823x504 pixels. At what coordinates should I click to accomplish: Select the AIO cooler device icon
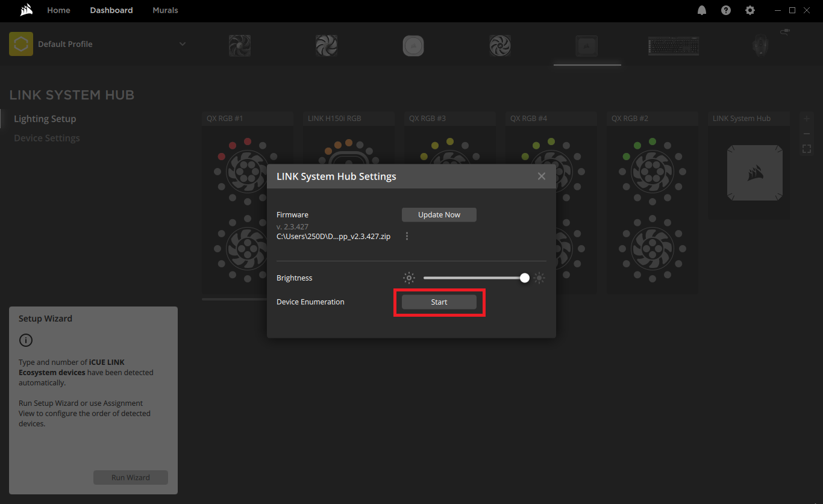click(x=413, y=45)
